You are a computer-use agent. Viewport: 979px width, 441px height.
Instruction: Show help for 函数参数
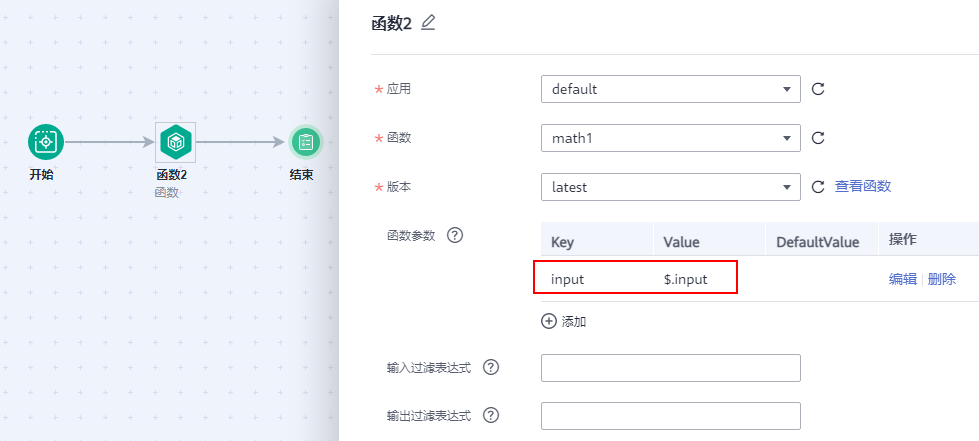click(x=455, y=236)
